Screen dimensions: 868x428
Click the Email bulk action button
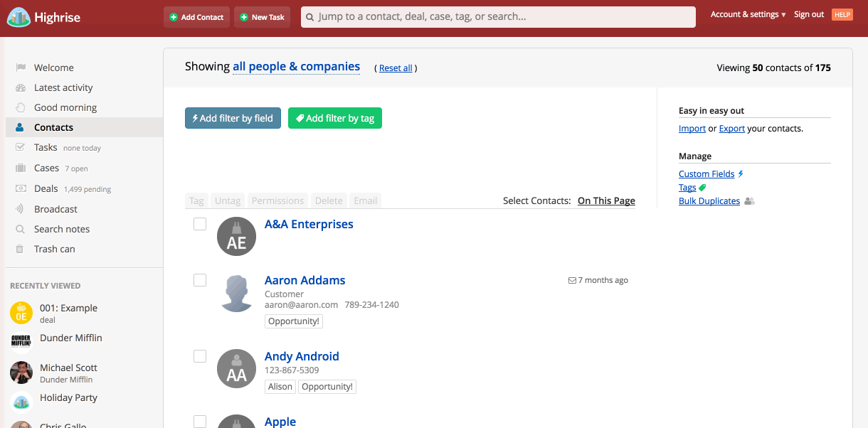pyautogui.click(x=366, y=200)
